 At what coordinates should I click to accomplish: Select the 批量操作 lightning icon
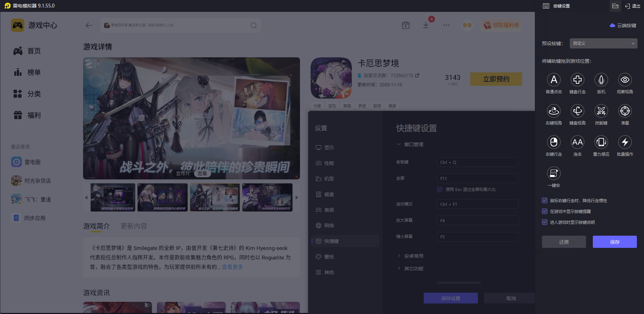click(625, 142)
